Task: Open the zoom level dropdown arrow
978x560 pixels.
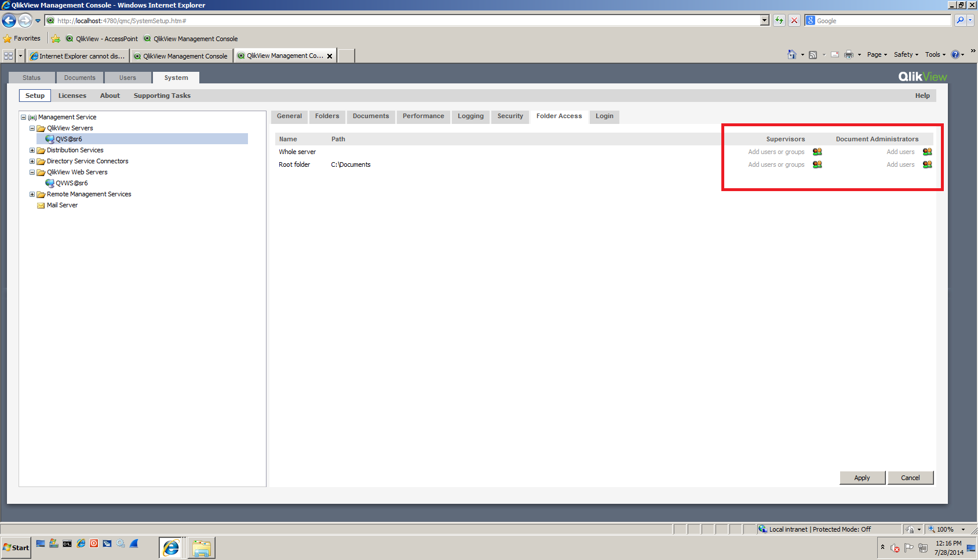Action: pyautogui.click(x=964, y=529)
